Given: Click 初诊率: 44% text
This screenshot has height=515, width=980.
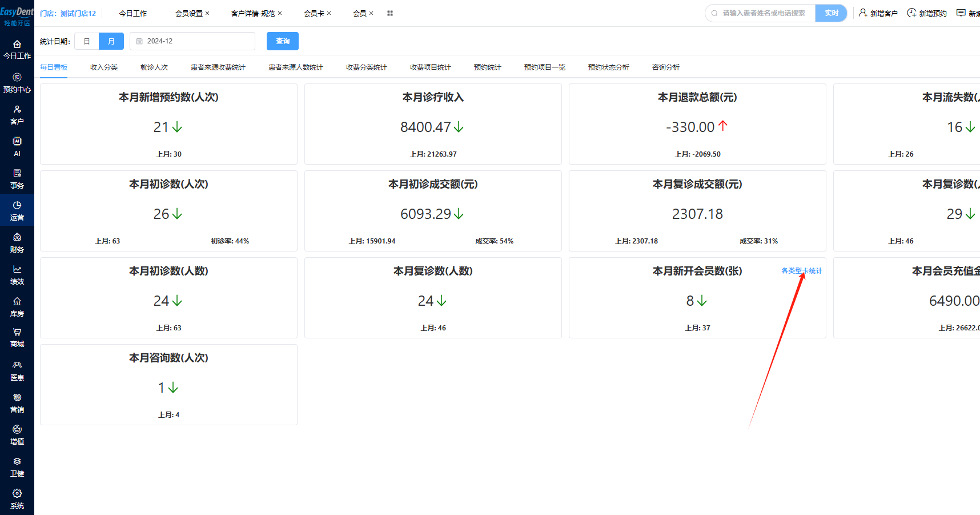Looking at the screenshot, I should [x=230, y=241].
